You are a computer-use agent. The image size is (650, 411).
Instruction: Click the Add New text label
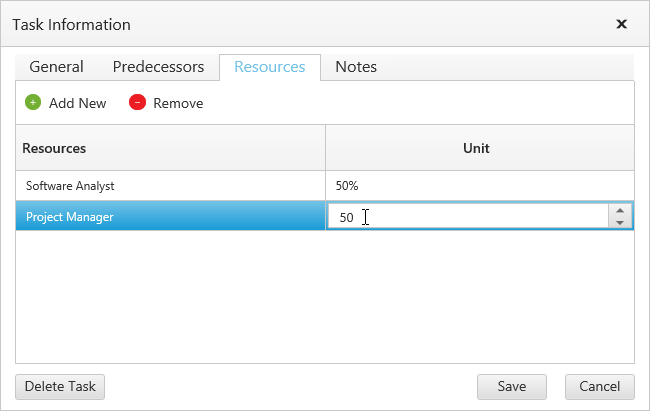pyautogui.click(x=77, y=103)
